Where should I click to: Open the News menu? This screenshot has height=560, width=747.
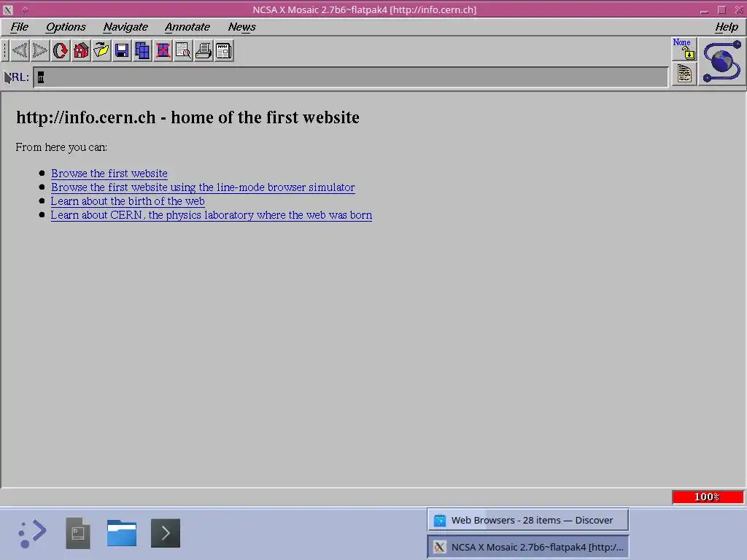[x=242, y=27]
